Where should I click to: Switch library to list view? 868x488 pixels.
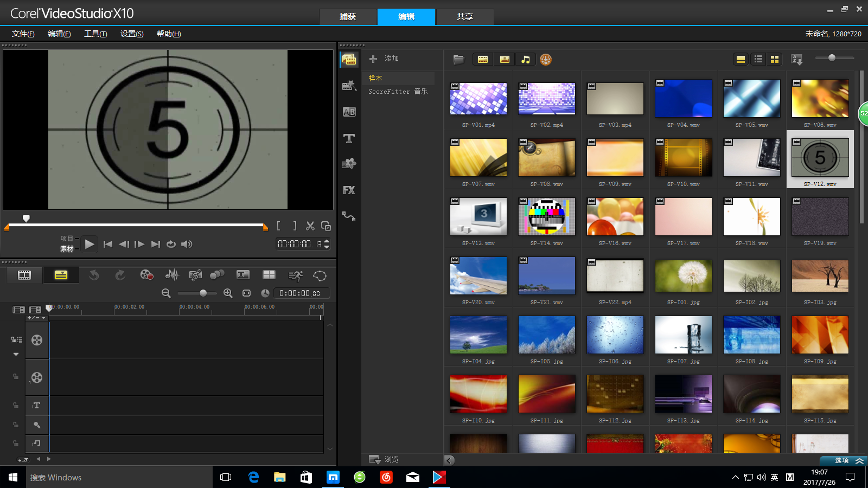758,60
